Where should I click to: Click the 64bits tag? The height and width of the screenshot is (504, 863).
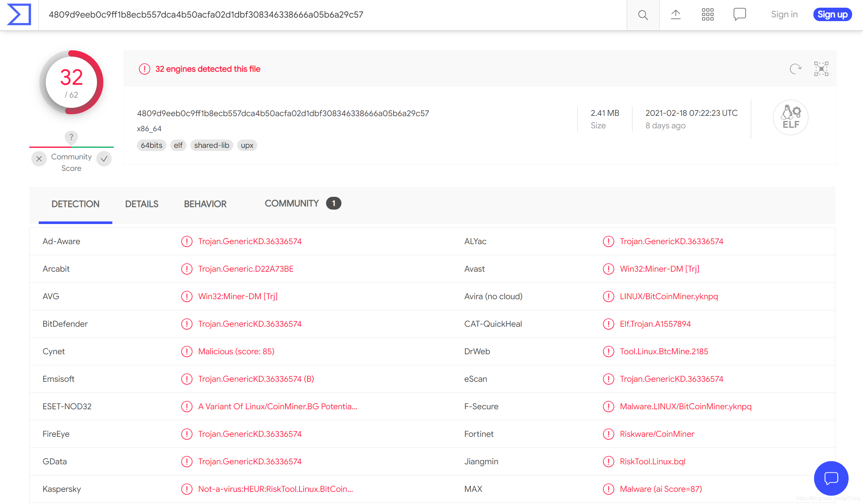pos(151,145)
